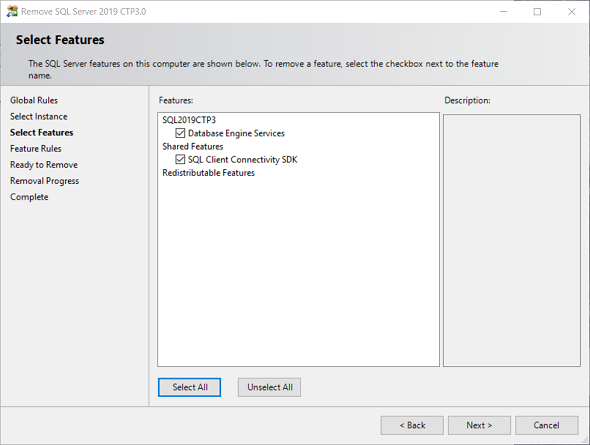590x445 pixels.
Task: Click the window resize grip corner
Action: tap(584, 439)
